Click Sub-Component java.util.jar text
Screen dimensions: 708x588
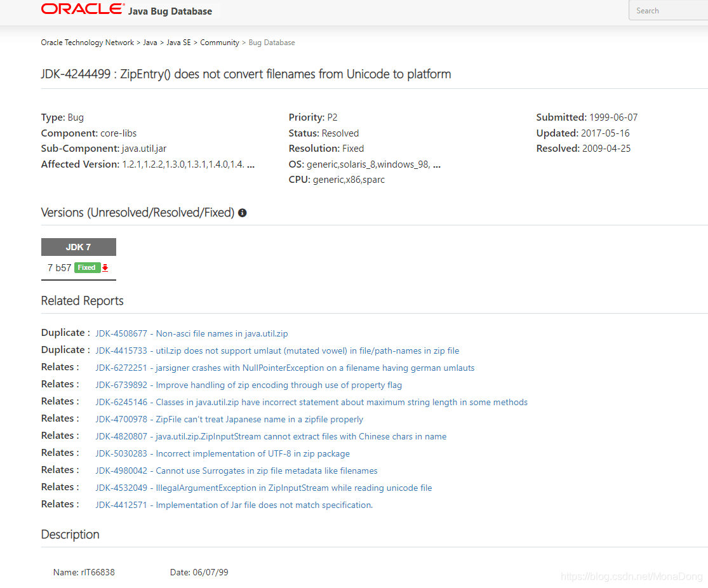pyautogui.click(x=104, y=149)
